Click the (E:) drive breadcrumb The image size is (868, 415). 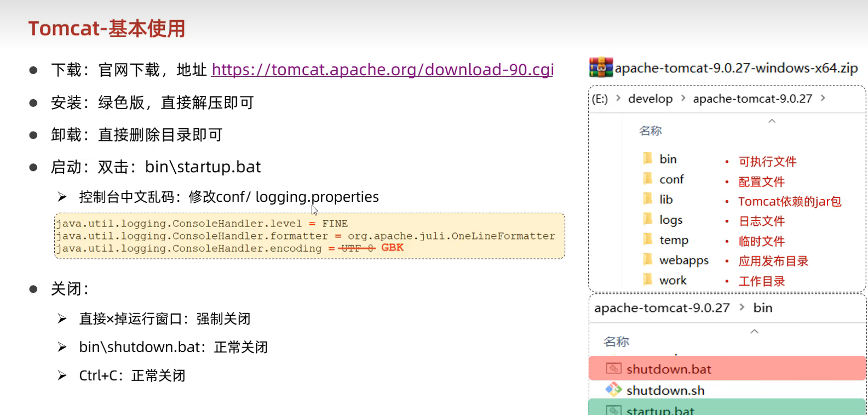600,99
